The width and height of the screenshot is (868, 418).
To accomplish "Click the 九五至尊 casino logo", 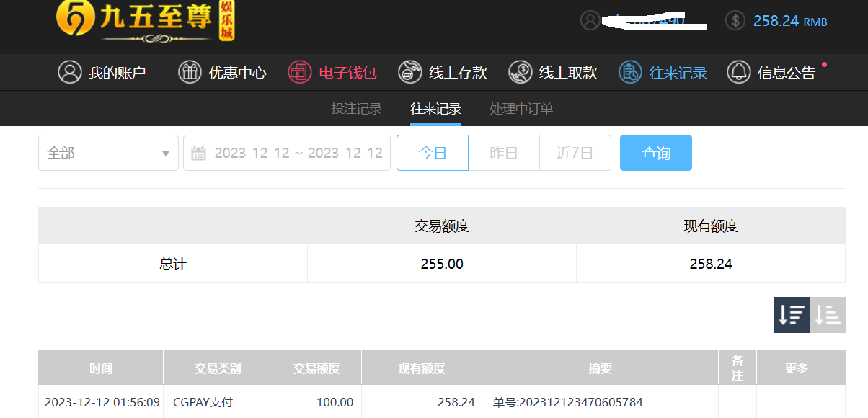I will (x=146, y=21).
